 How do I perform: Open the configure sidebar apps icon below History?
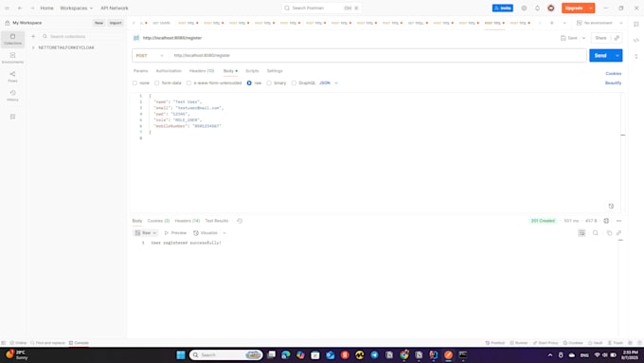pos(12,117)
